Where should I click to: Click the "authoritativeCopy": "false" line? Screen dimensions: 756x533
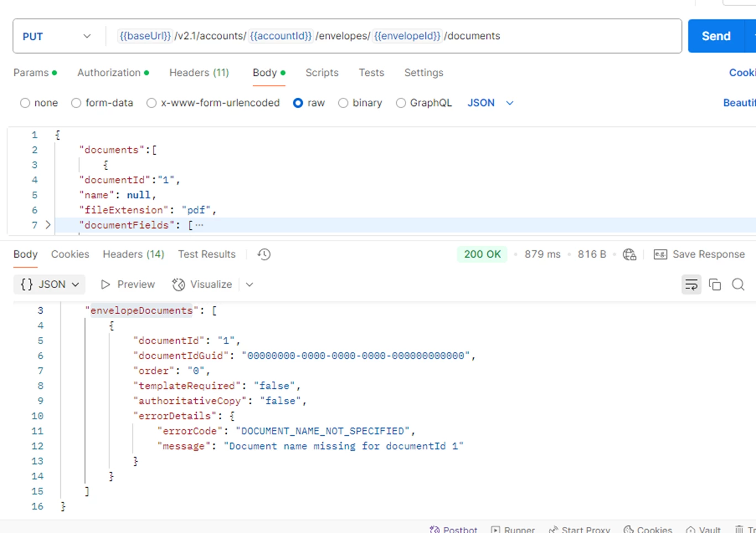click(x=219, y=400)
